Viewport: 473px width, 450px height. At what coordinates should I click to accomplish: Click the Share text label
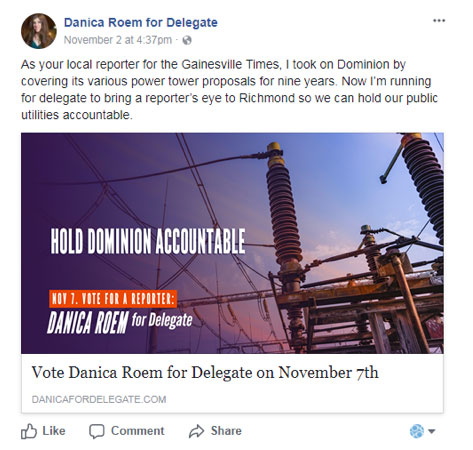pyautogui.click(x=226, y=431)
